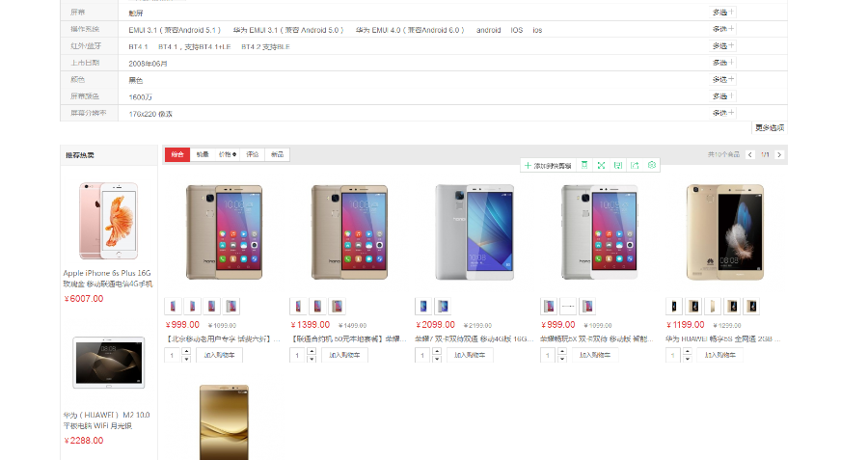Go to next page arrow of product list

click(779, 155)
